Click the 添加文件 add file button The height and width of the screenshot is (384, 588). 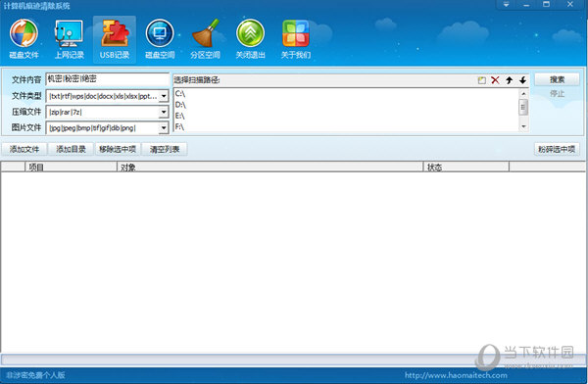coord(24,149)
